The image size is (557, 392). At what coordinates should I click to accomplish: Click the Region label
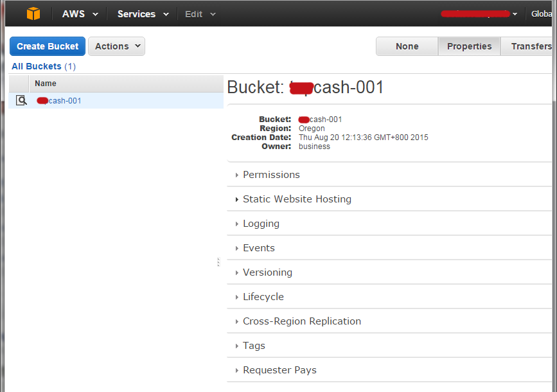[276, 129]
